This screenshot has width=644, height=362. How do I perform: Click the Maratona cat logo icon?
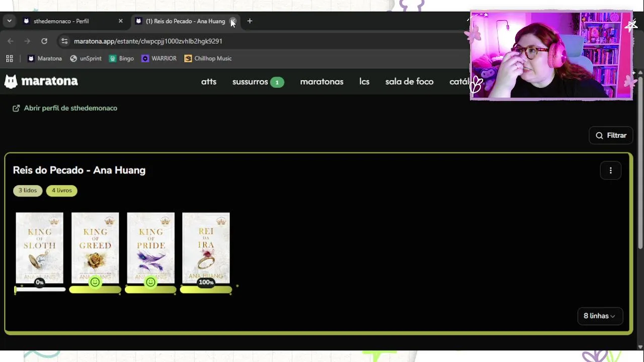click(11, 81)
